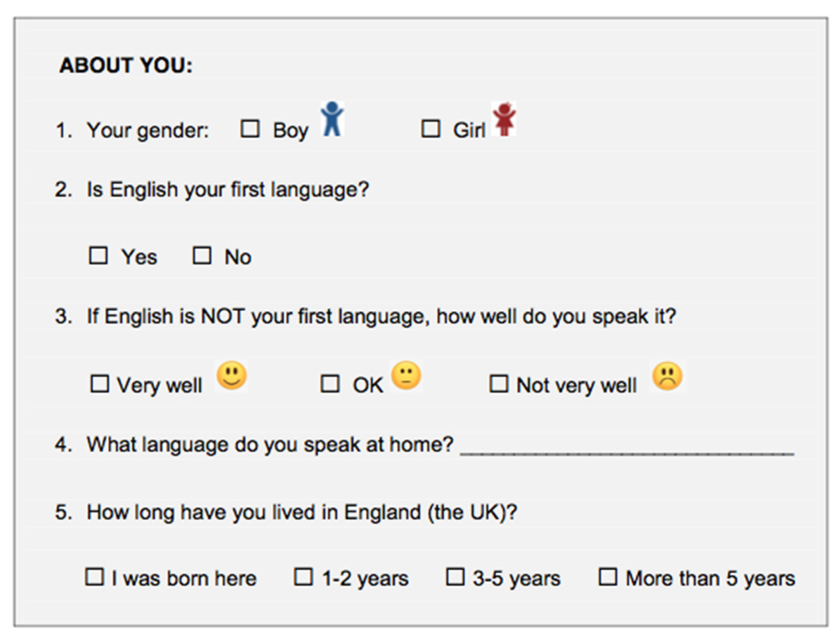Check Yes for English first language

pyautogui.click(x=98, y=256)
